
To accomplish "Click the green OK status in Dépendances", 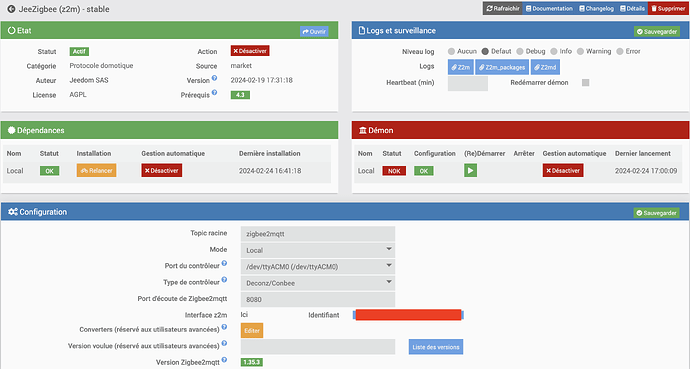I will 49,171.
